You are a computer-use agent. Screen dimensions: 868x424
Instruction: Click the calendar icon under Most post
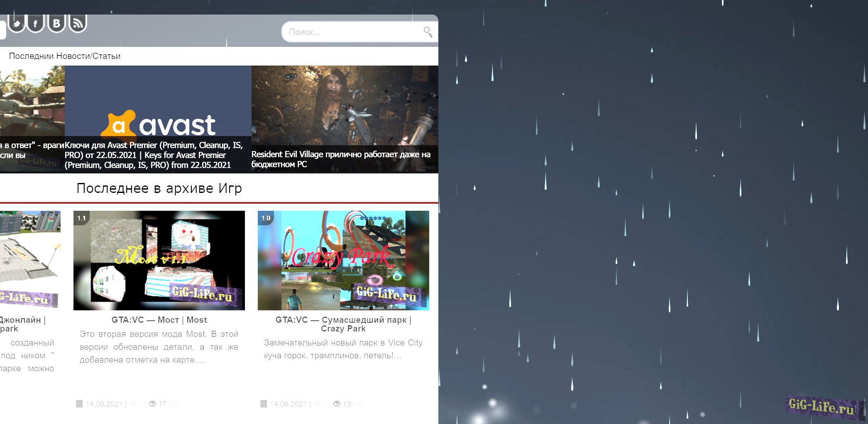[x=79, y=404]
